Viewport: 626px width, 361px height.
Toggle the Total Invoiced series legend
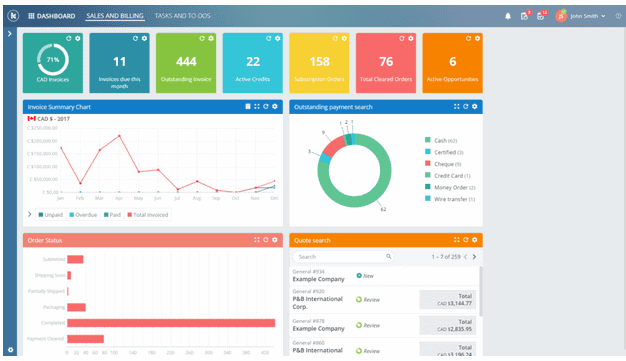click(148, 215)
